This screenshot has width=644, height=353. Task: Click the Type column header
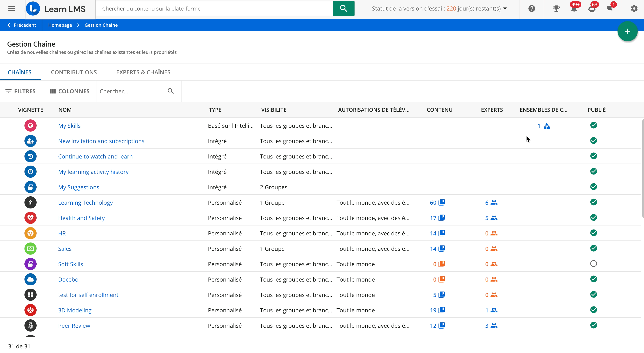pos(215,110)
